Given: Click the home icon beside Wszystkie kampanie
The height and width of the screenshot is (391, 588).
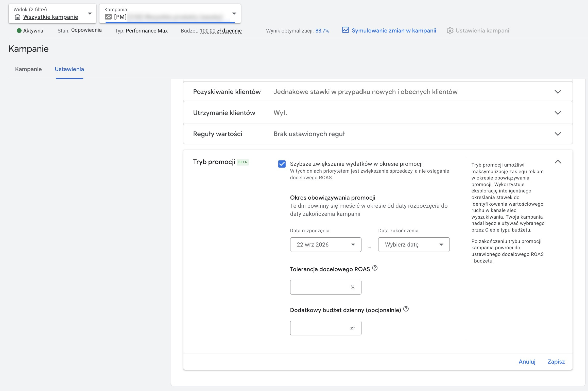Looking at the screenshot, I should coord(18,17).
